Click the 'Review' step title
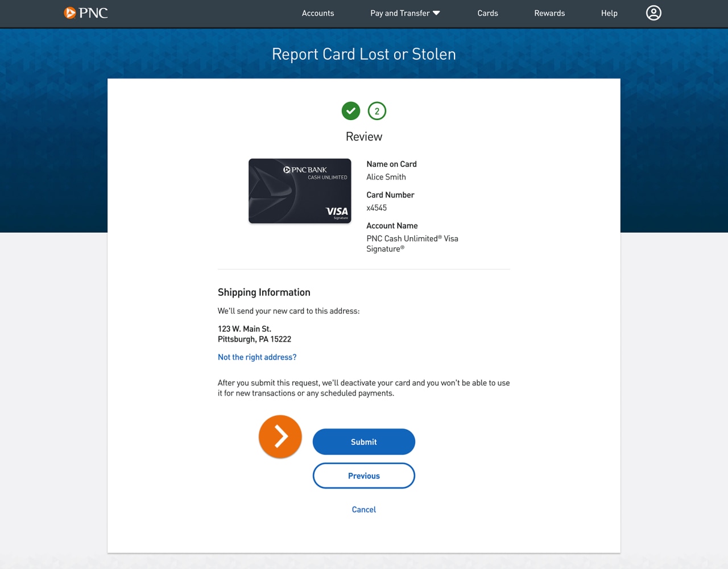 (364, 137)
